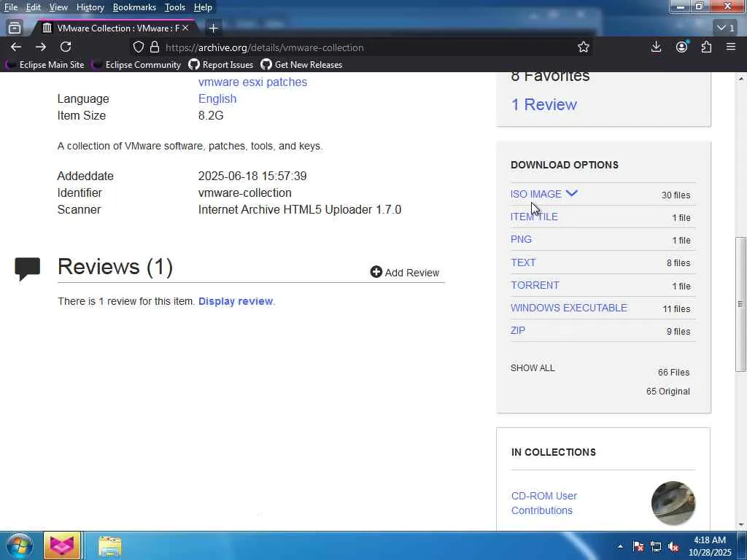Open network status tray icon
Viewport: 747px width, 560px height.
coord(656,546)
